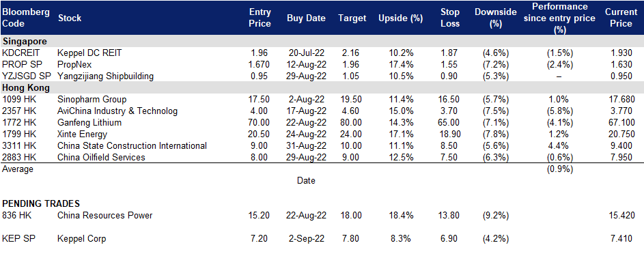The height and width of the screenshot is (256, 644).
Task: Click the Hong Kong section row
Action: click(322, 88)
